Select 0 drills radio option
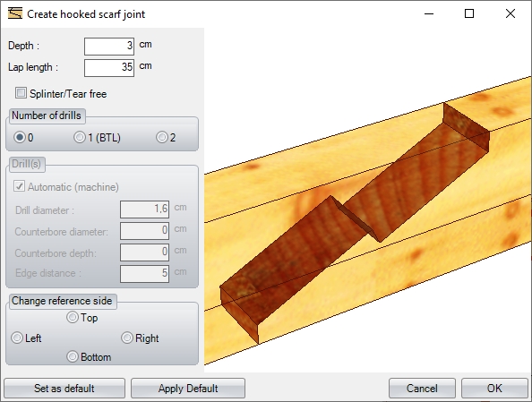This screenshot has height=402, width=532. tap(20, 137)
